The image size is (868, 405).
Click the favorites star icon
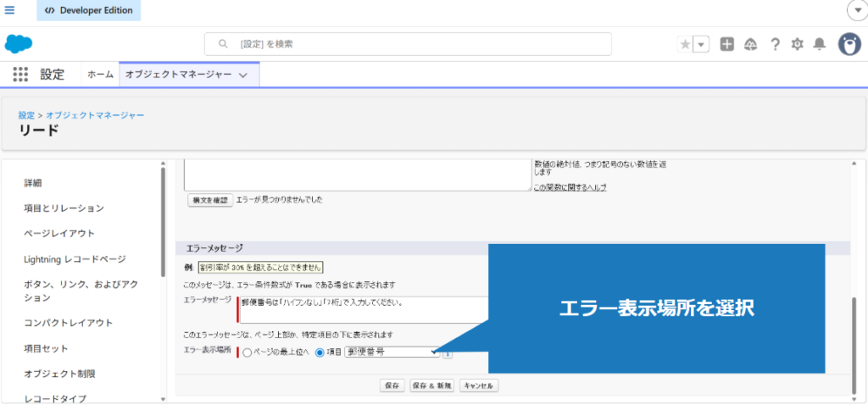tap(685, 45)
